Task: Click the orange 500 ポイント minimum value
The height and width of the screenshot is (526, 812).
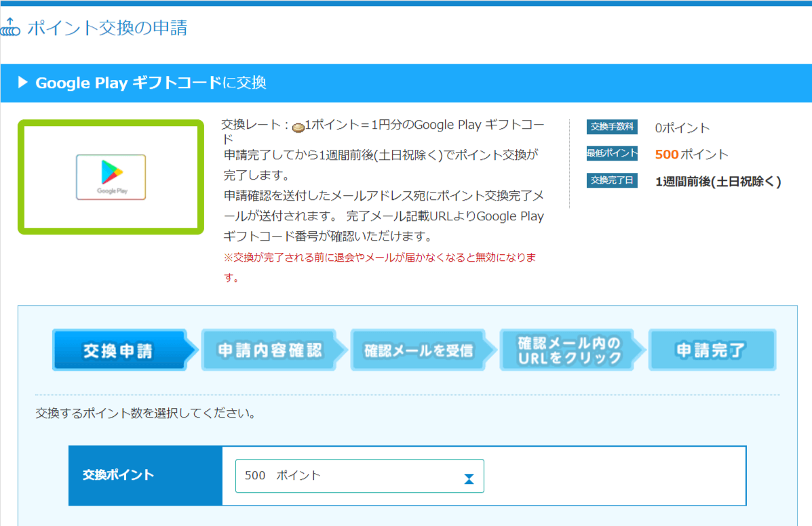Action: [691, 155]
